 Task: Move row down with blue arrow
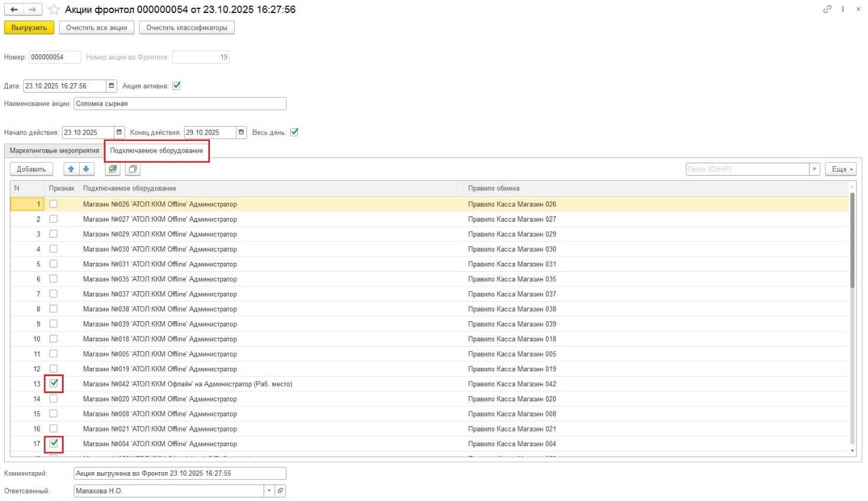tap(86, 169)
